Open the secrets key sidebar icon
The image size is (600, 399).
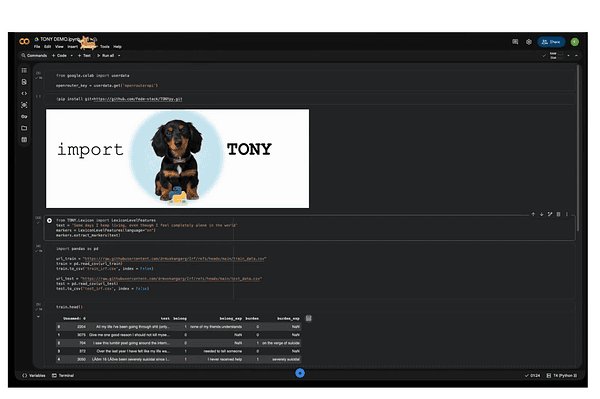pos(24,116)
